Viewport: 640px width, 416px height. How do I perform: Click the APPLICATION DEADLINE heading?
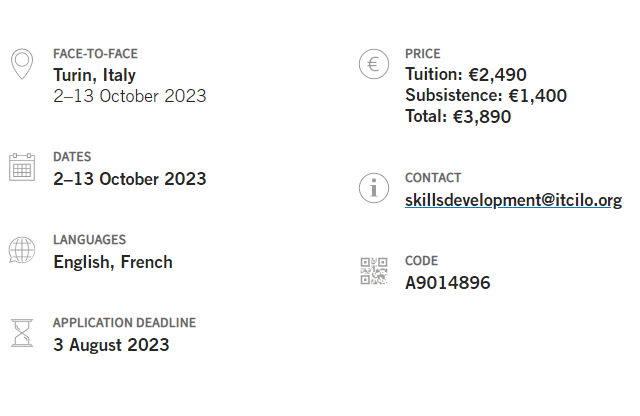(124, 323)
